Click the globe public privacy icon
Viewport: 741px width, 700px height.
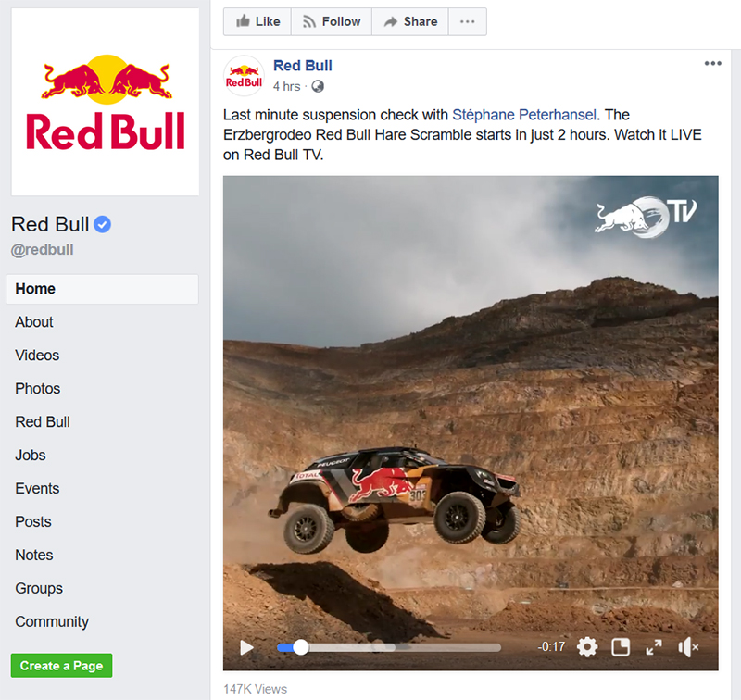318,86
